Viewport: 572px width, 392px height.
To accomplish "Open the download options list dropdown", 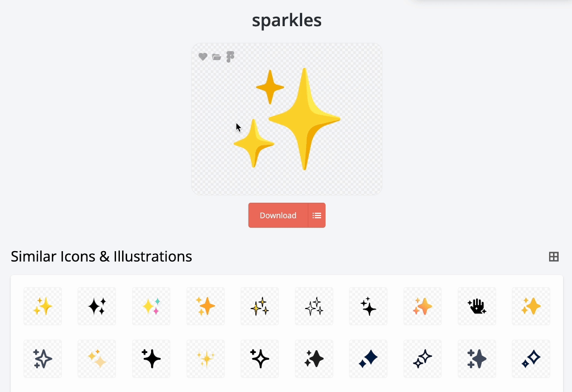I will point(317,215).
